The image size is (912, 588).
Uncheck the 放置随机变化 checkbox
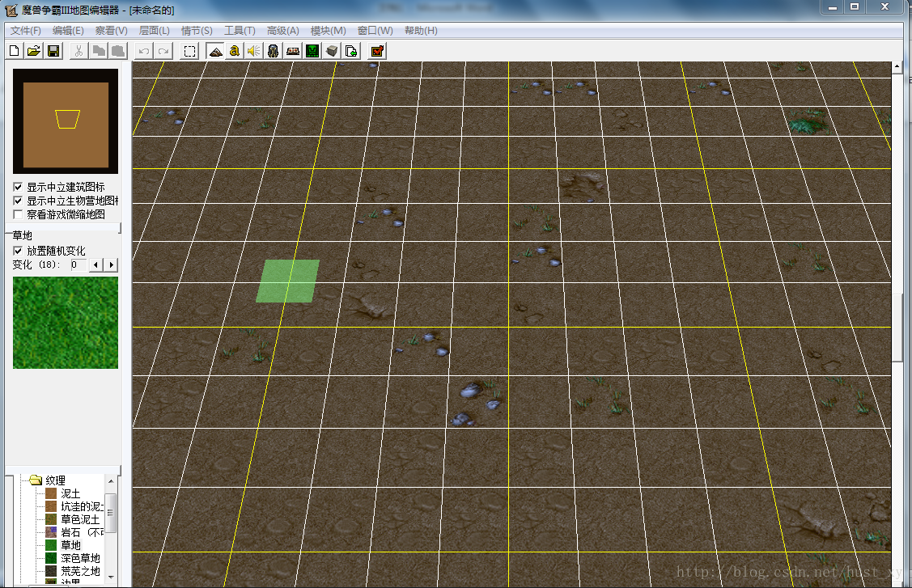18,251
